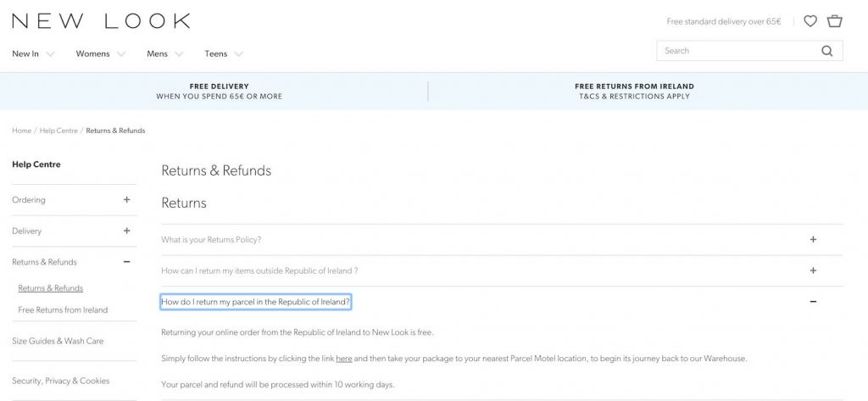The image size is (868, 401).
Task: Go to Home breadcrumb
Action: point(21,131)
